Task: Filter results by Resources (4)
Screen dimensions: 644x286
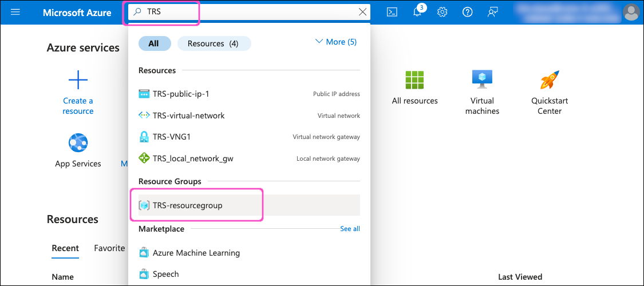Action: coord(214,43)
